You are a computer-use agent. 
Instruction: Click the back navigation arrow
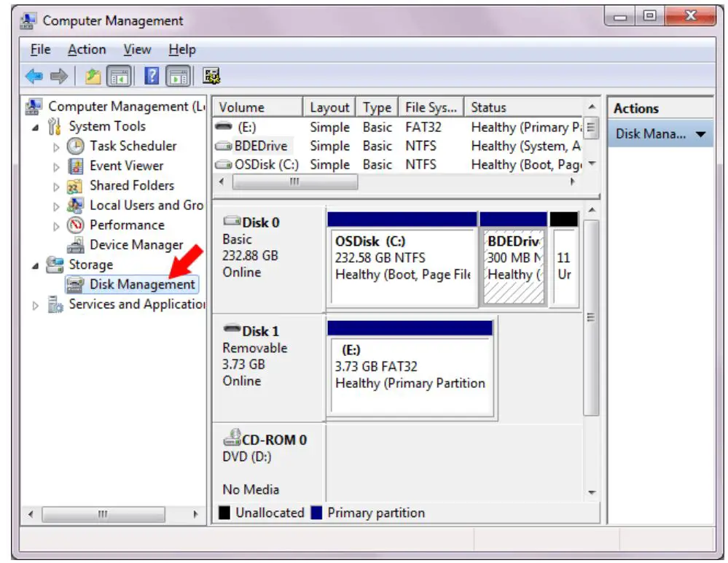pos(33,74)
